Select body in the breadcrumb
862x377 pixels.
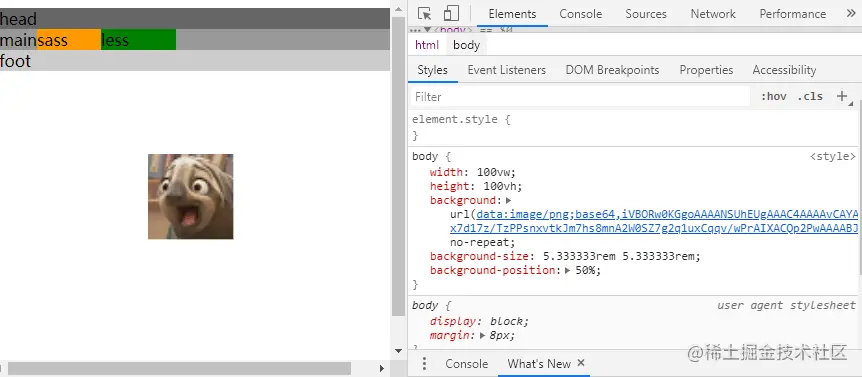point(466,45)
